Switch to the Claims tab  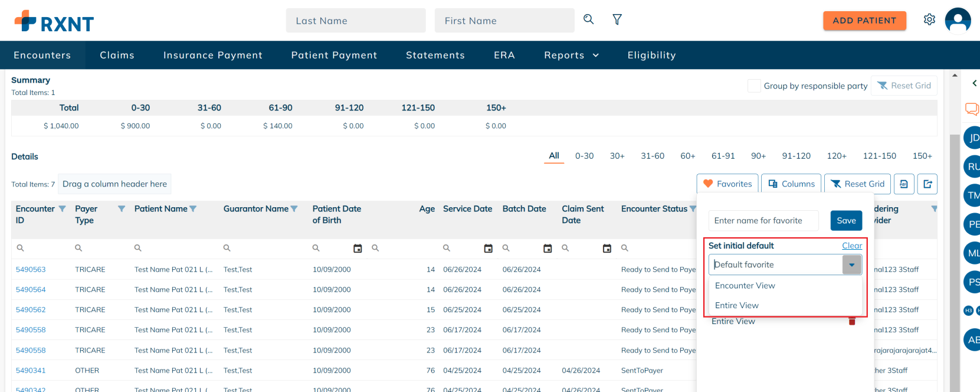click(x=117, y=55)
